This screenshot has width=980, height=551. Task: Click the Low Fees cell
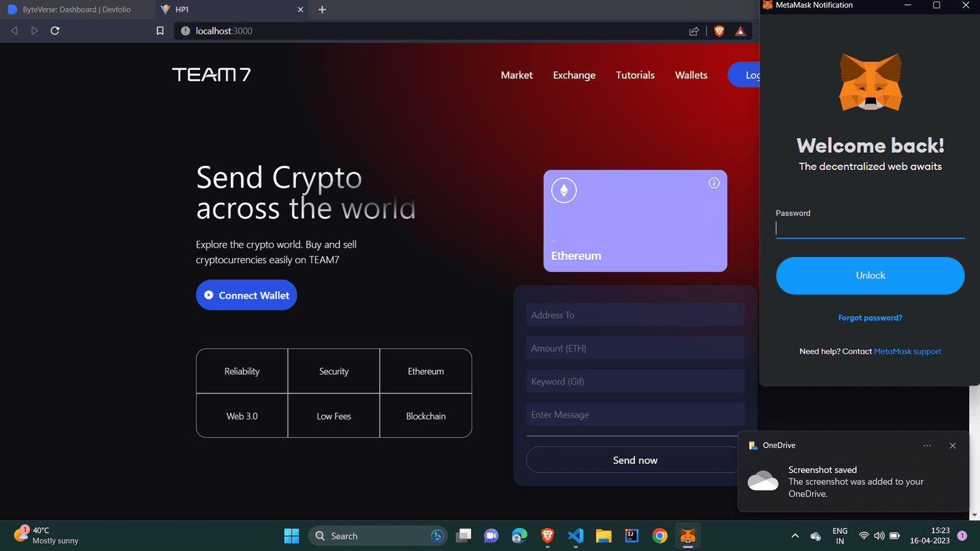(334, 416)
